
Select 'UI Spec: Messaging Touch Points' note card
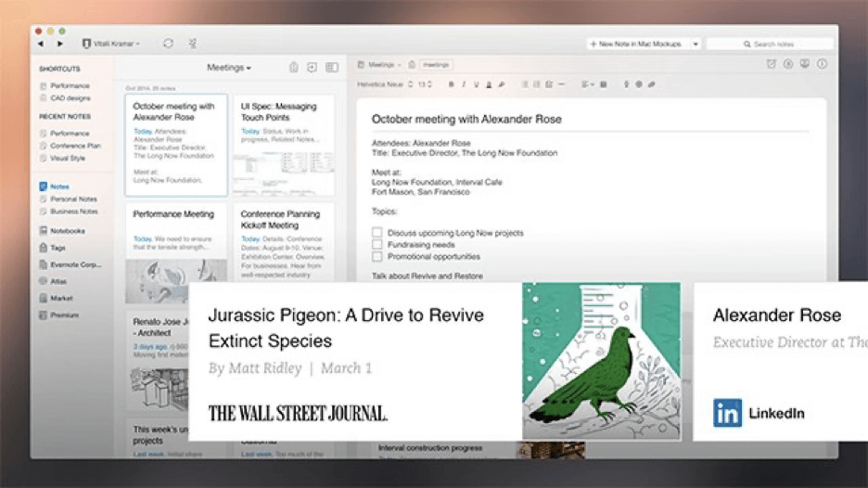pyautogui.click(x=284, y=145)
